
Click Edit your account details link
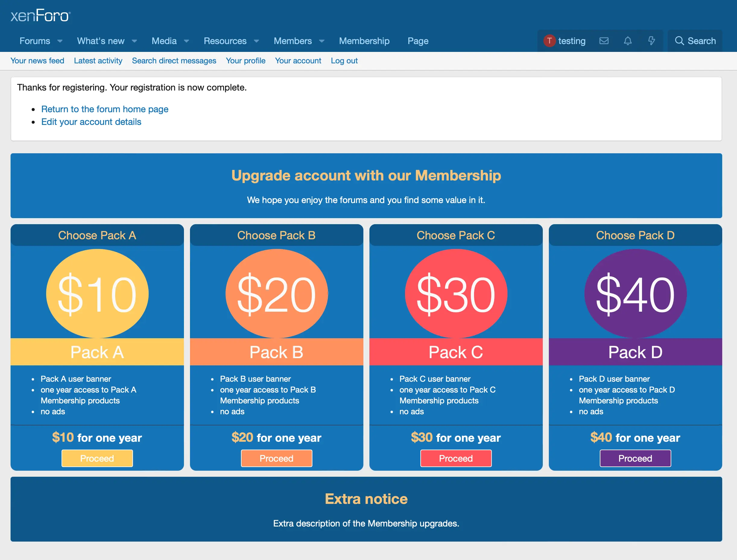pyautogui.click(x=91, y=122)
